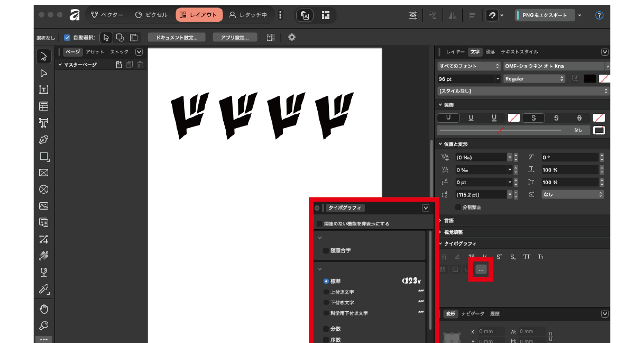Select the Table tool
Screen dimensions: 644x343
pyautogui.click(x=44, y=106)
